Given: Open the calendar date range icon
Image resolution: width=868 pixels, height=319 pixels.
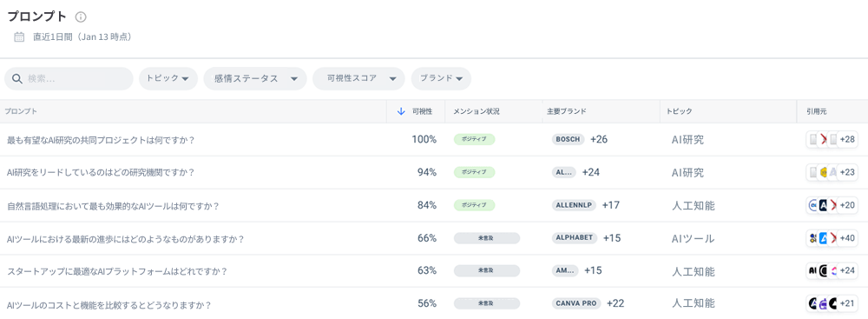Looking at the screenshot, I should [19, 37].
